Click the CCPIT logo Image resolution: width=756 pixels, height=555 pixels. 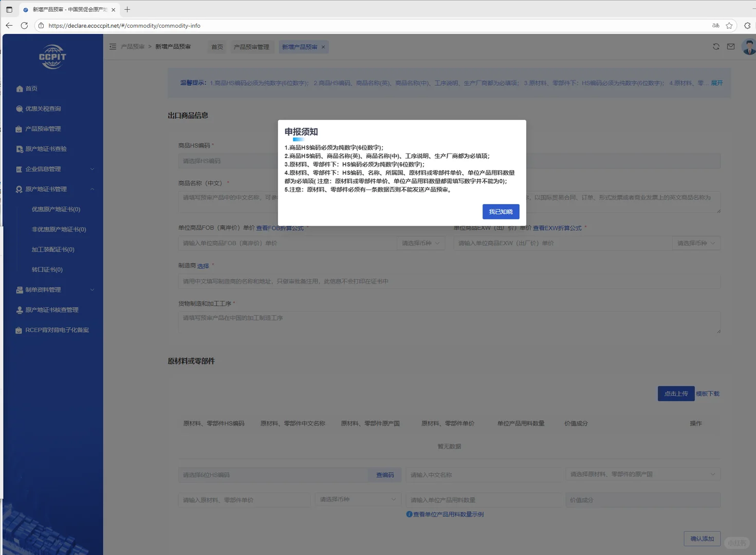pos(52,57)
